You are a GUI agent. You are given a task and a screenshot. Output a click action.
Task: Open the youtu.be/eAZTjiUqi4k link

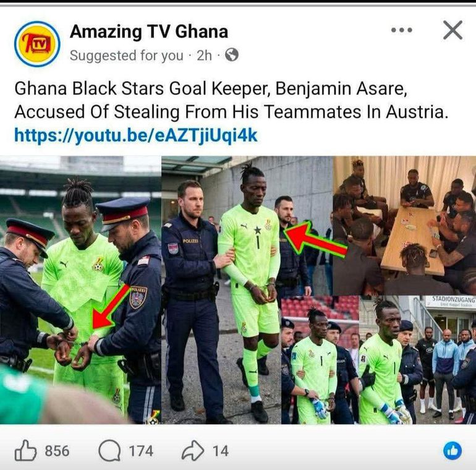point(136,135)
